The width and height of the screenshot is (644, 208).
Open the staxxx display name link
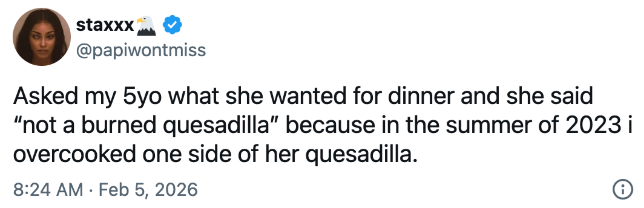tap(105, 25)
